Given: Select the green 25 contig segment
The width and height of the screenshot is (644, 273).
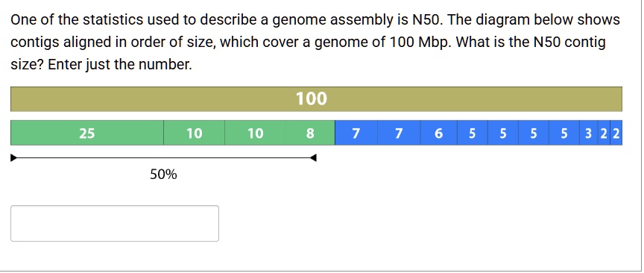Looking at the screenshot, I should (87, 133).
